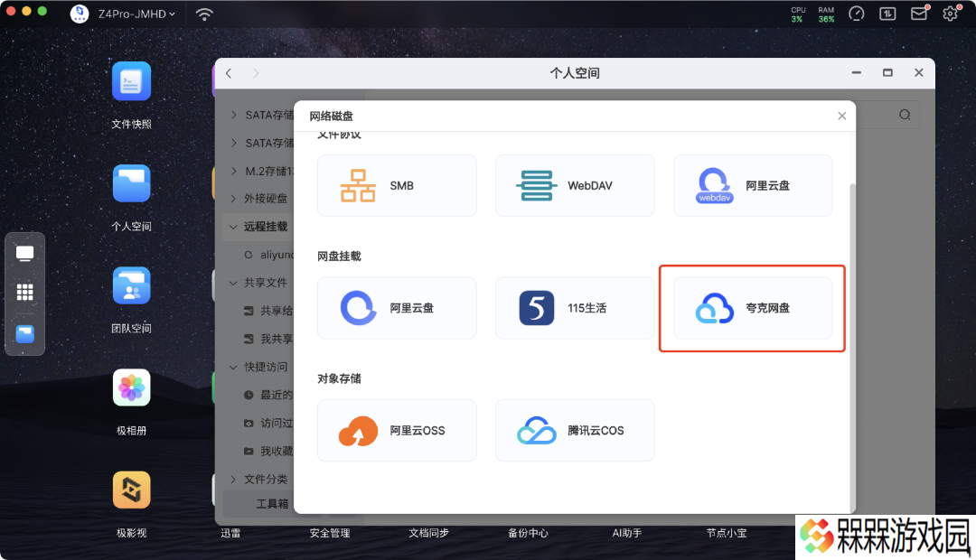The height and width of the screenshot is (560, 976).
Task: Open the SMB file protocol card
Action: coord(397,185)
